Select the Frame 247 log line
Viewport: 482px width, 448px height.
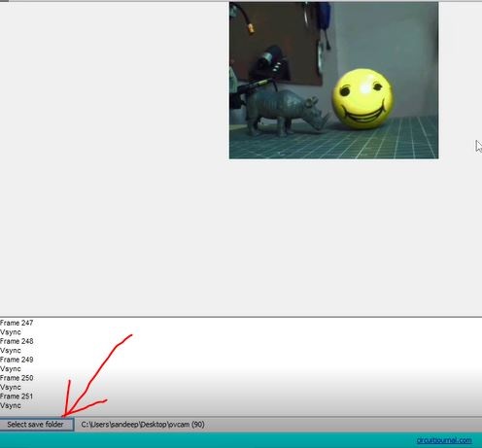click(17, 323)
